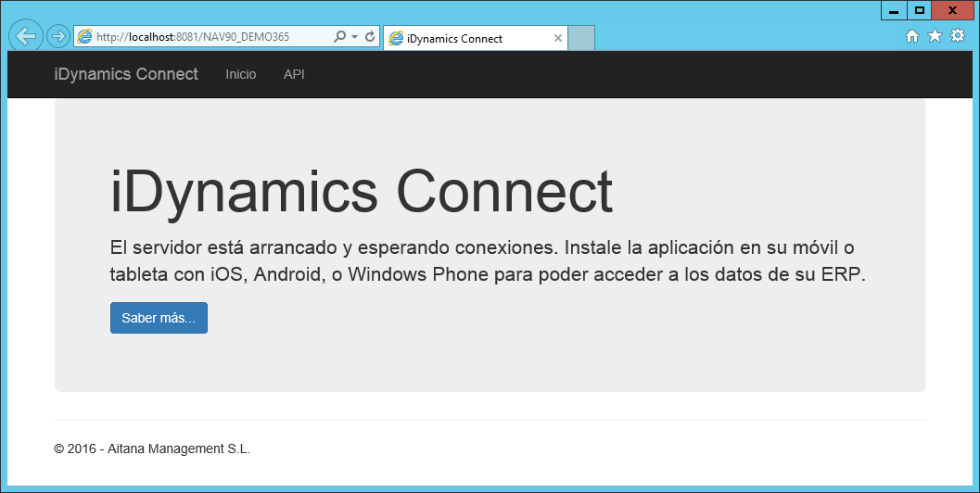Open the Tools gear menu
Screen dimensions: 980x493
click(x=958, y=35)
